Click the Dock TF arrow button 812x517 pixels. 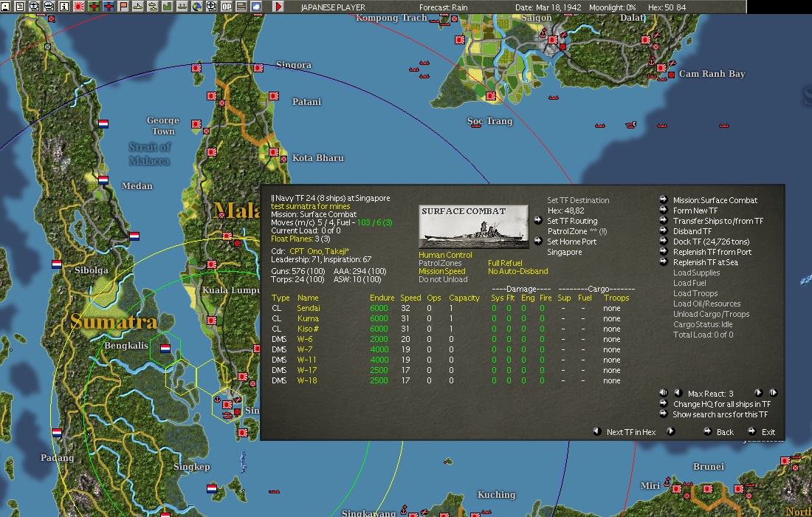664,241
